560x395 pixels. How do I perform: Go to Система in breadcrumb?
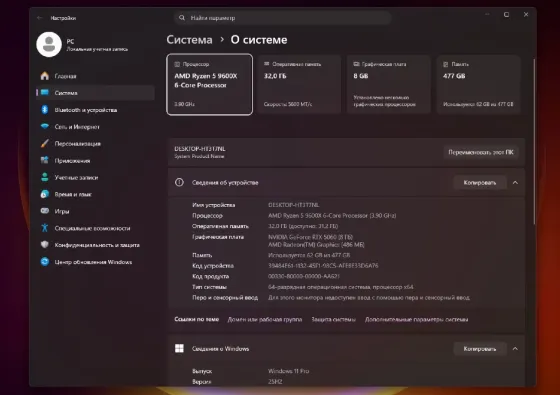click(x=189, y=40)
